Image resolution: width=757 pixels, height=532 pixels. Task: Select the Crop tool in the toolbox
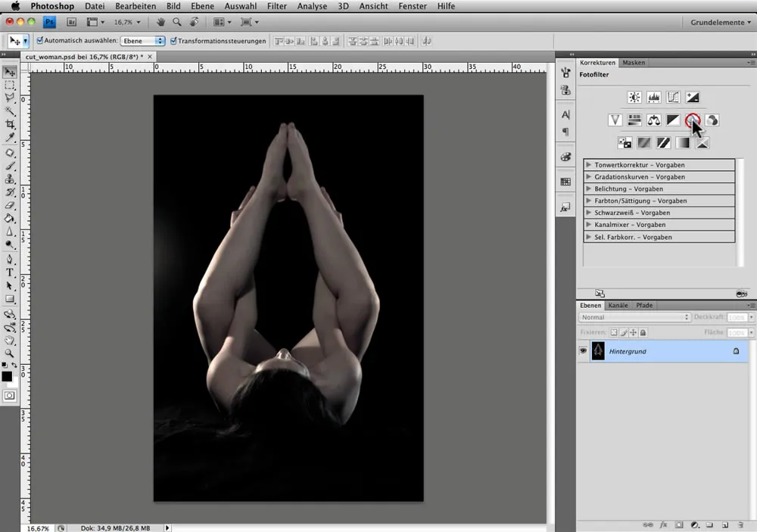click(10, 125)
